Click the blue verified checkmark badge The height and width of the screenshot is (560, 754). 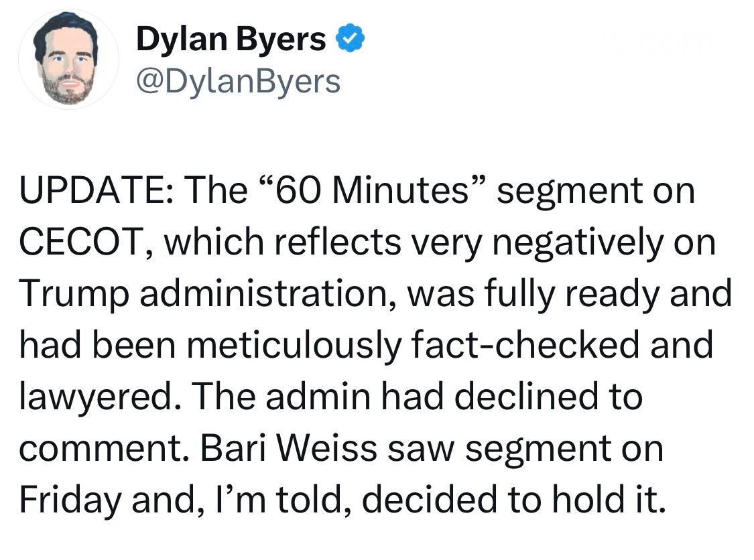coord(351,40)
